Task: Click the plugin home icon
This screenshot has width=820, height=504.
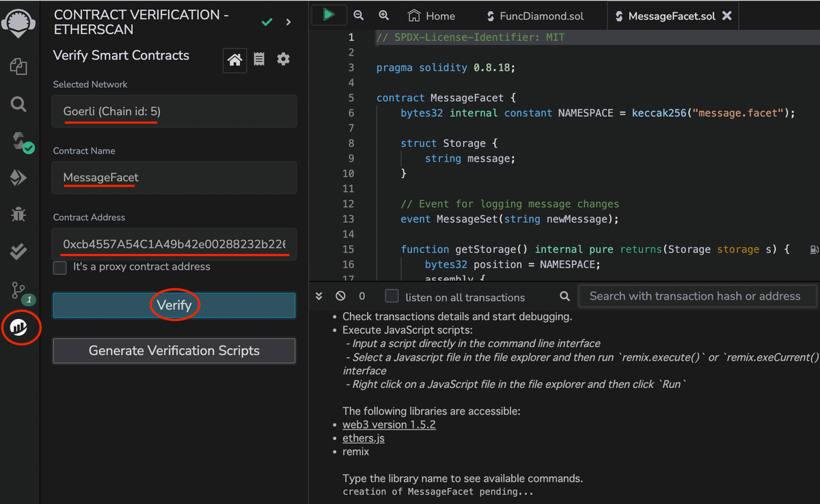Action: click(234, 60)
